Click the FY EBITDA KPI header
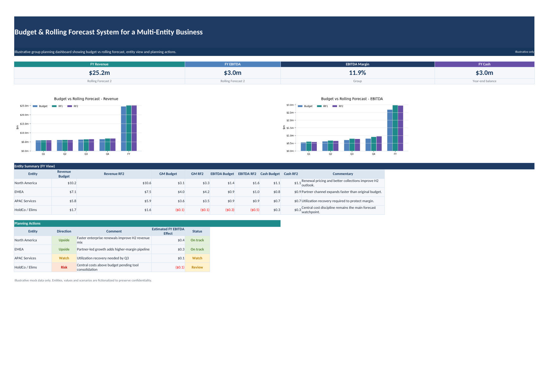The image size is (554, 392). coord(233,64)
